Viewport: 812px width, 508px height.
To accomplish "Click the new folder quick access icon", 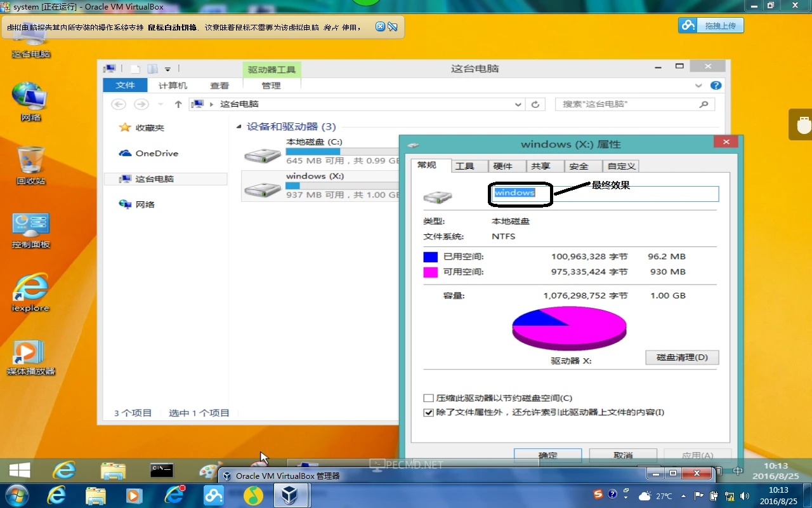I will (x=152, y=69).
